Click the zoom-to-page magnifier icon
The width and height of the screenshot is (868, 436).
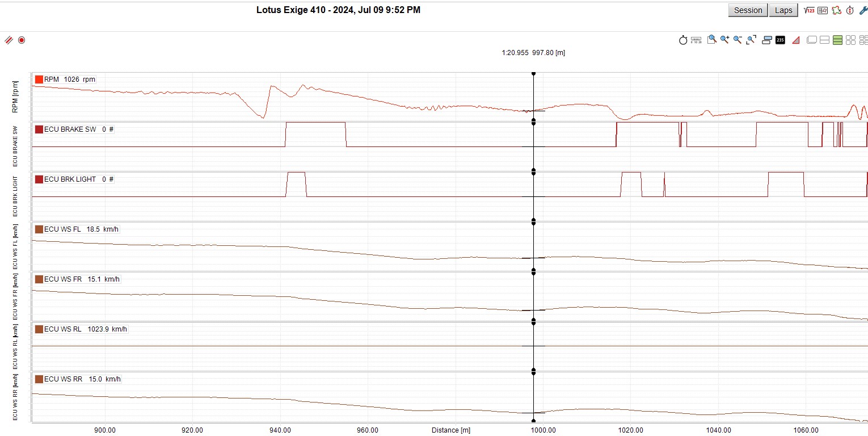tap(711, 40)
